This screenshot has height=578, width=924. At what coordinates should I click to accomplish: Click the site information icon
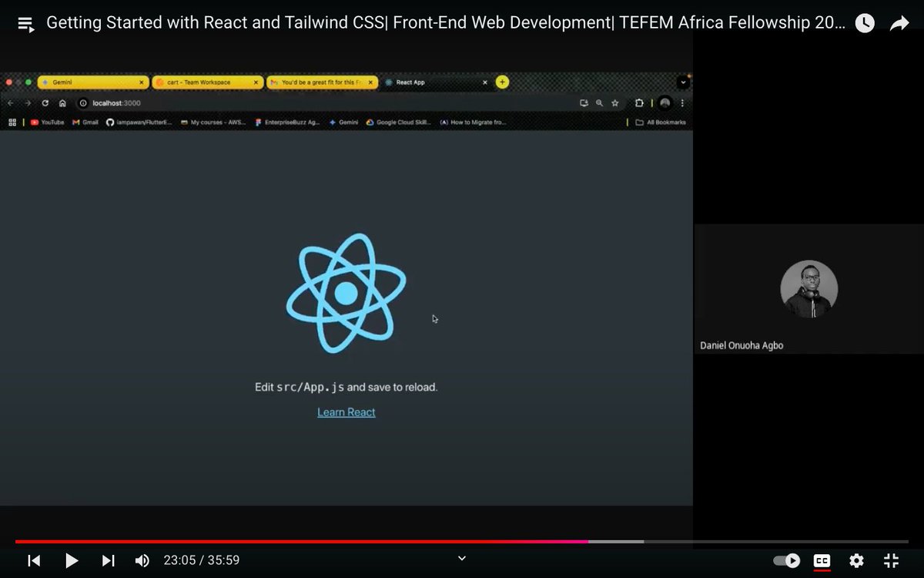tap(83, 102)
